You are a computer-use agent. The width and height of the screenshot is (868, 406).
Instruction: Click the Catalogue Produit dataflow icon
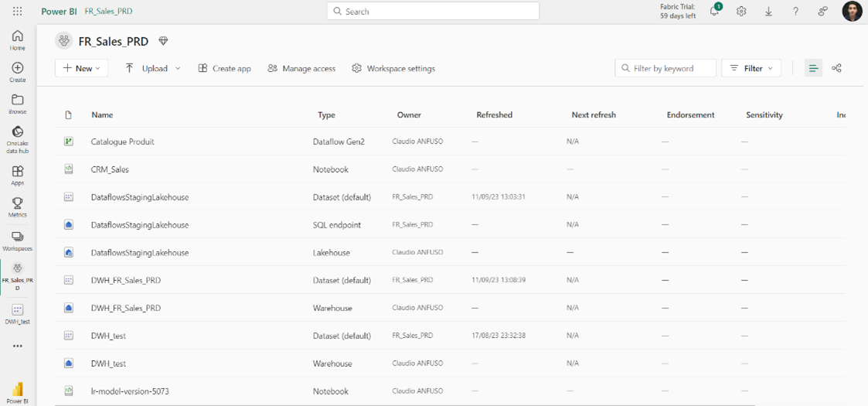click(69, 142)
